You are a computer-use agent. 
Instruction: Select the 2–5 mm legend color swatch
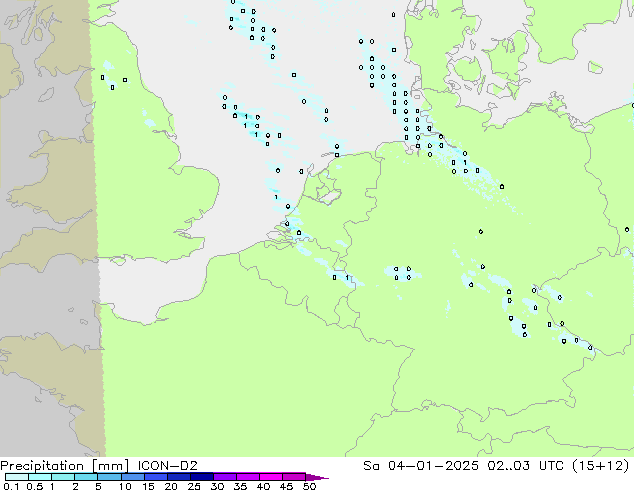pyautogui.click(x=86, y=477)
